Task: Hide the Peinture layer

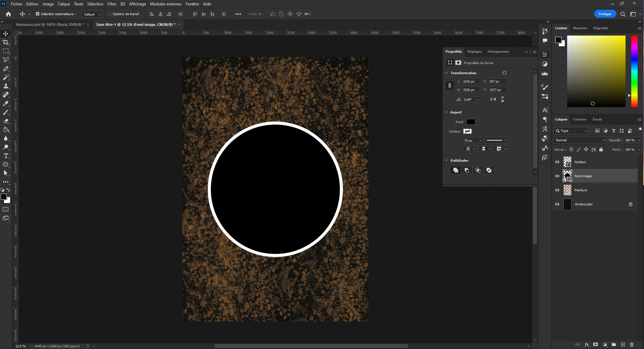Action: [x=557, y=190]
